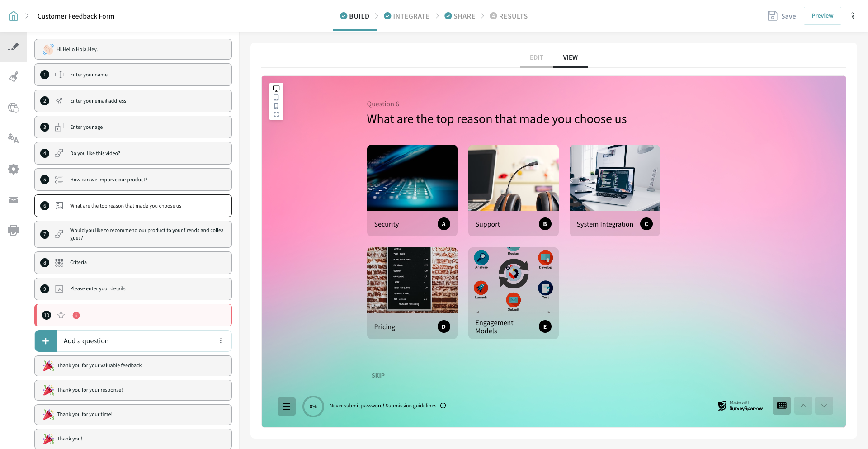Open the email envelope sidebar icon
This screenshot has height=449, width=868.
click(14, 200)
